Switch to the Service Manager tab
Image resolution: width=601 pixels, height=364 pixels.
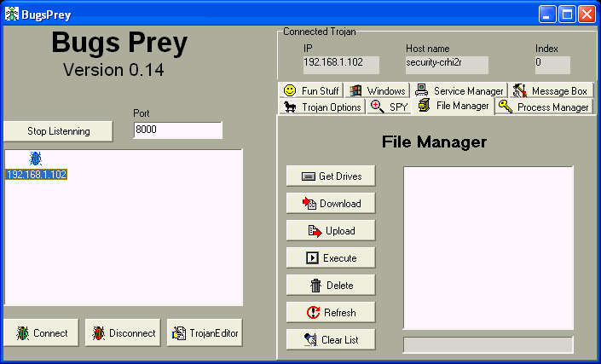click(x=459, y=90)
